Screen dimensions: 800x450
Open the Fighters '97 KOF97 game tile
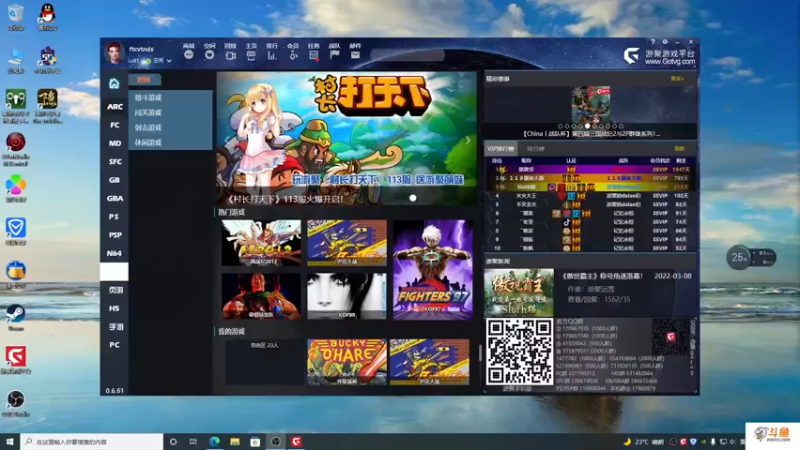tap(433, 269)
